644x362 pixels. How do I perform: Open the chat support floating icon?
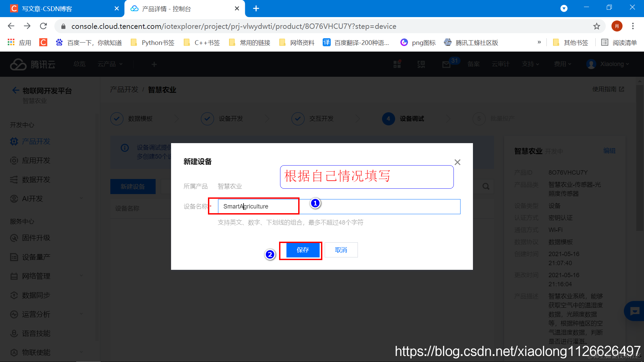[634, 311]
